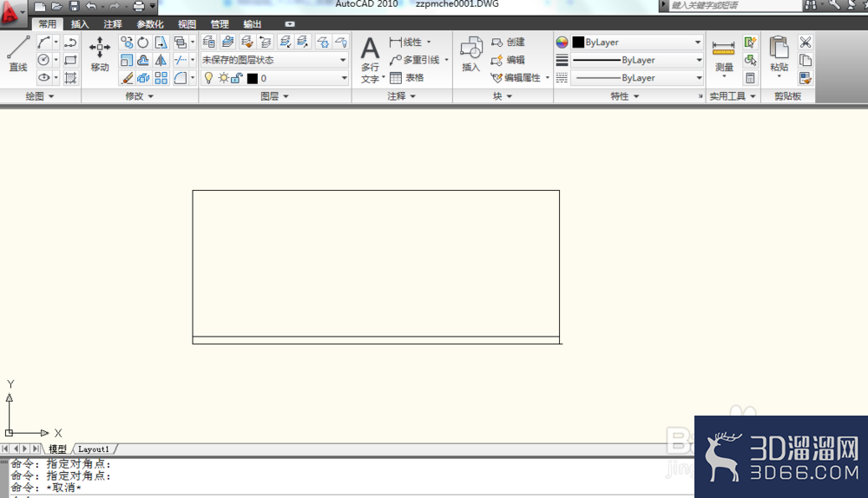Click the 插入 block insert icon

pos(470,54)
